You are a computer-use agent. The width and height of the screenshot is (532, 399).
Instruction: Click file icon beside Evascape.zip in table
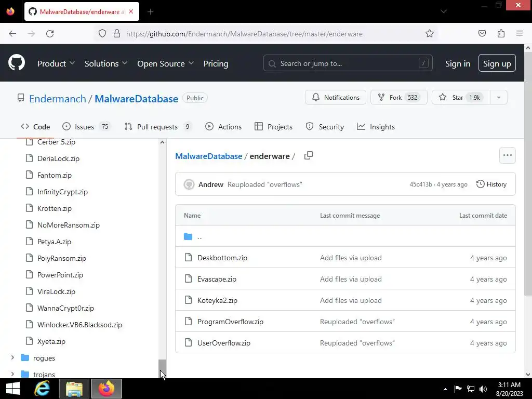(188, 279)
